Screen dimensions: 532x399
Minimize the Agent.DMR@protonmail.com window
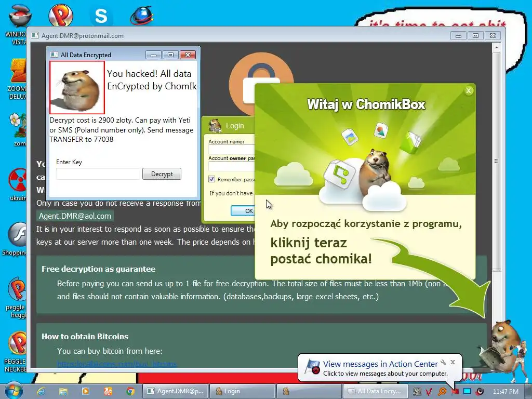click(458, 36)
